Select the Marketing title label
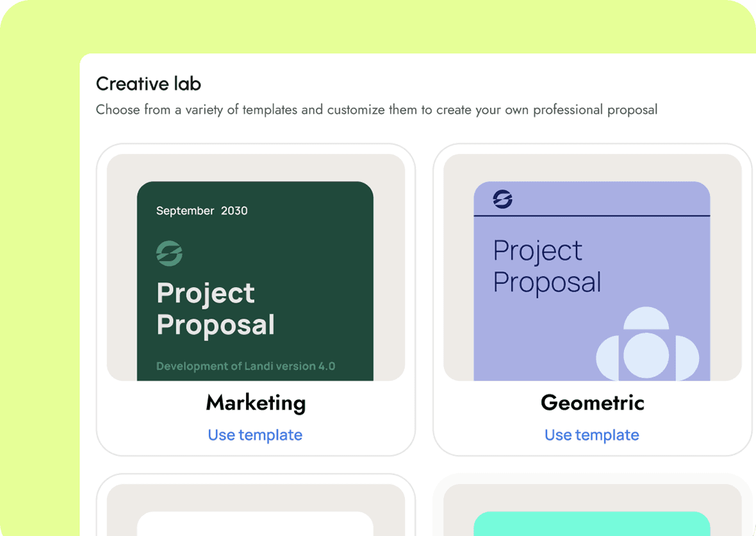Screen dimensions: 756x536 point(256,403)
